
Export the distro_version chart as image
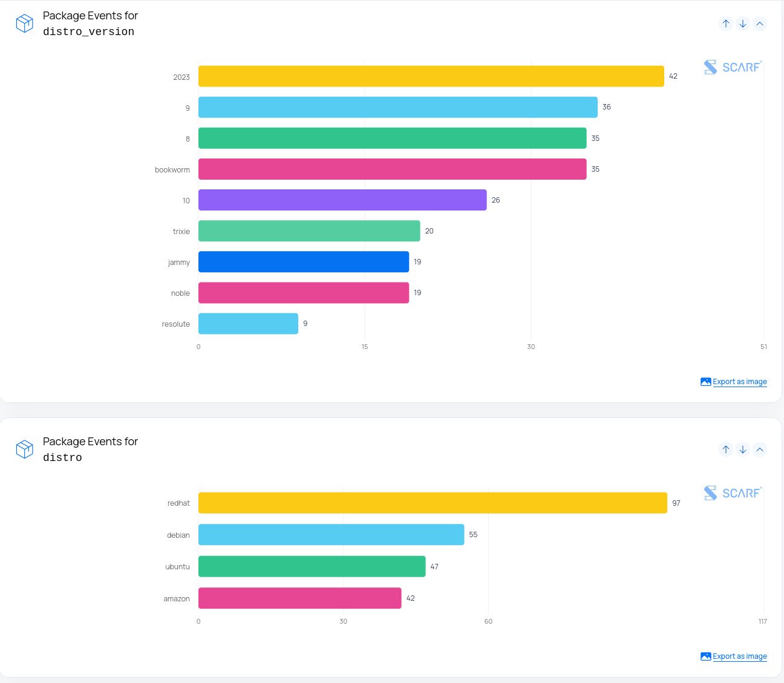[x=734, y=382]
